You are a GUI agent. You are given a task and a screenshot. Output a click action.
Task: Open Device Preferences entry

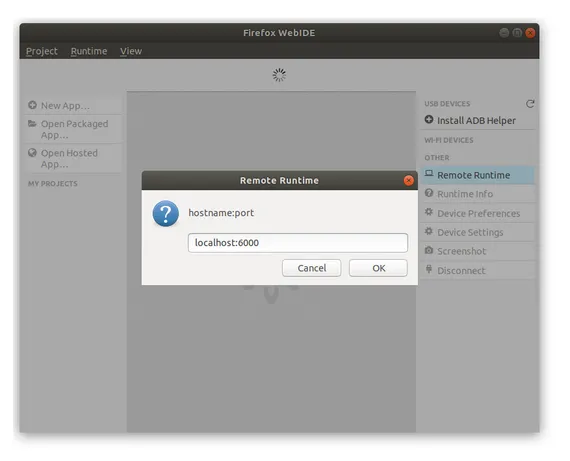[478, 213]
